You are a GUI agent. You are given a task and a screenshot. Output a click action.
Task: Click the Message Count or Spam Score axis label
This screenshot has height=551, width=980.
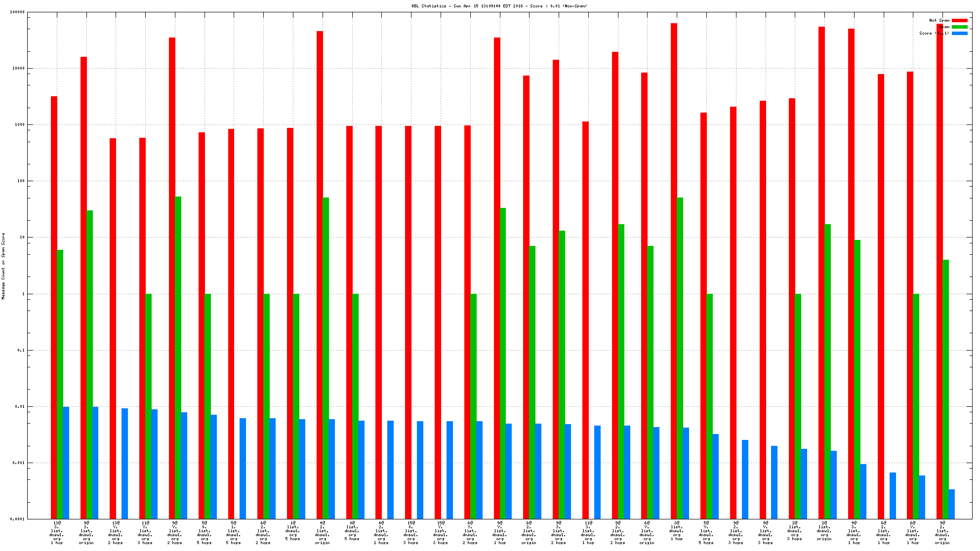[x=3, y=266]
